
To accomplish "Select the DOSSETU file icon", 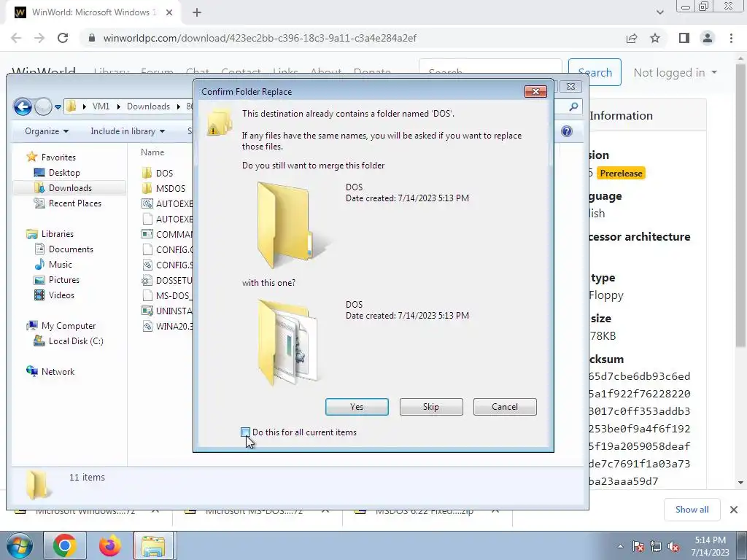I will coord(147,281).
